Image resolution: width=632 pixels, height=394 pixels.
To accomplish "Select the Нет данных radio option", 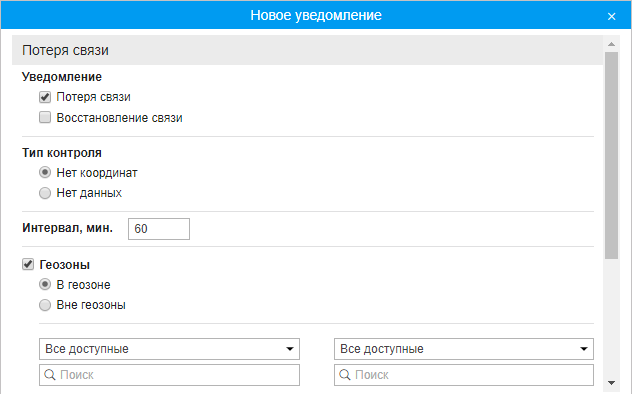I will tap(45, 193).
